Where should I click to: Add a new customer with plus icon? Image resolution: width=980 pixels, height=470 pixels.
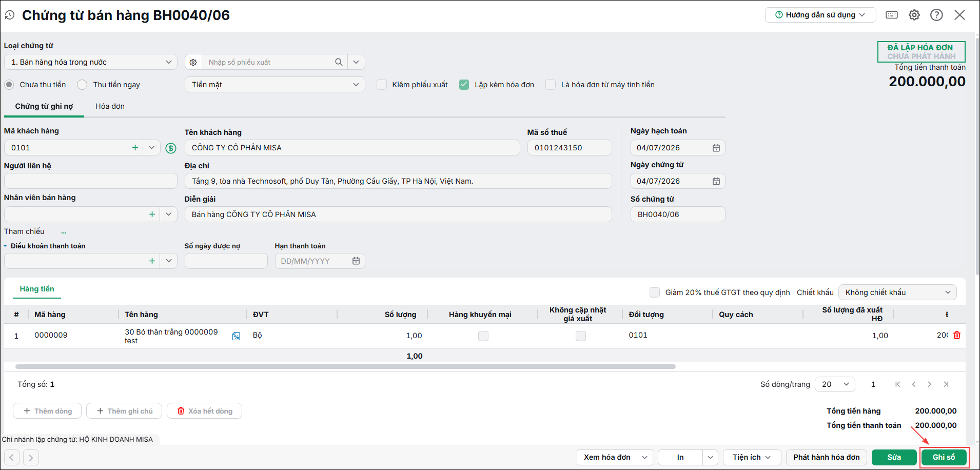135,148
